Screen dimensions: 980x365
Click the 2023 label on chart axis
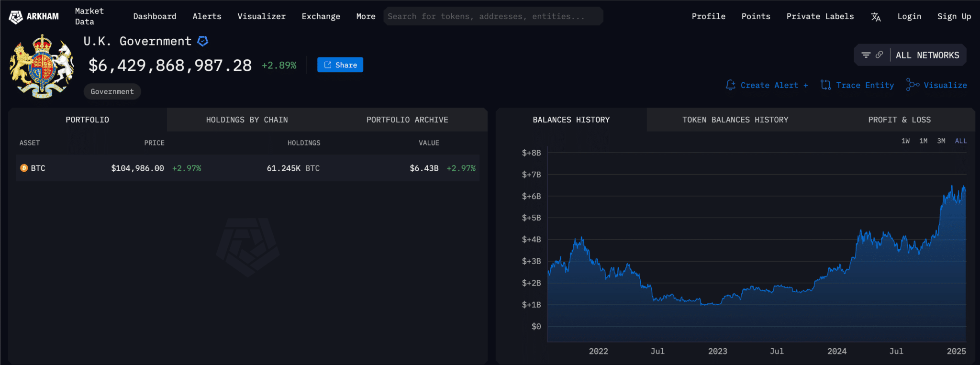[717, 351]
